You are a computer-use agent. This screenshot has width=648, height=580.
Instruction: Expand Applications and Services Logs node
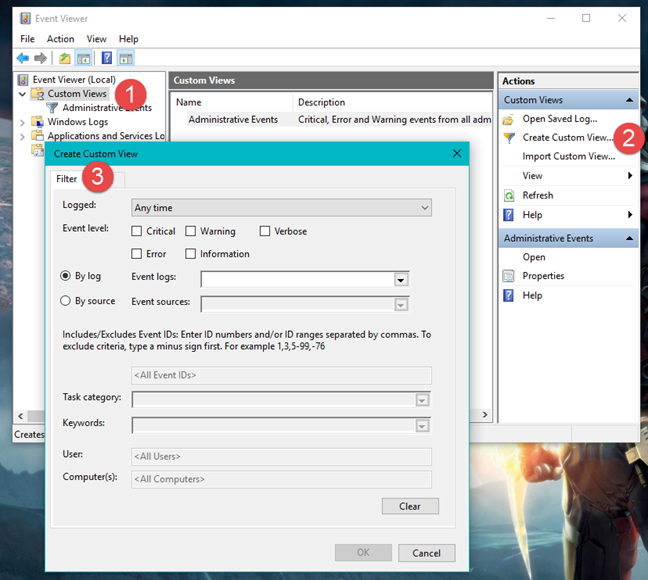pyautogui.click(x=22, y=136)
